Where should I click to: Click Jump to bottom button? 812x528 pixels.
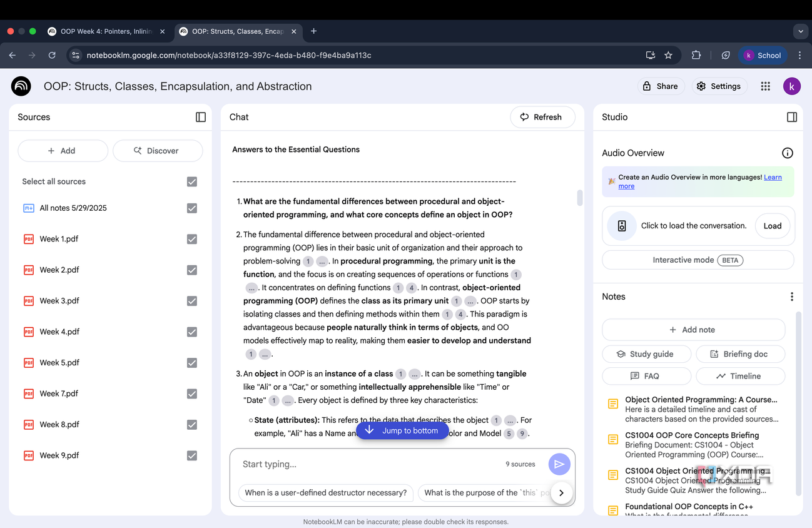coord(402,430)
